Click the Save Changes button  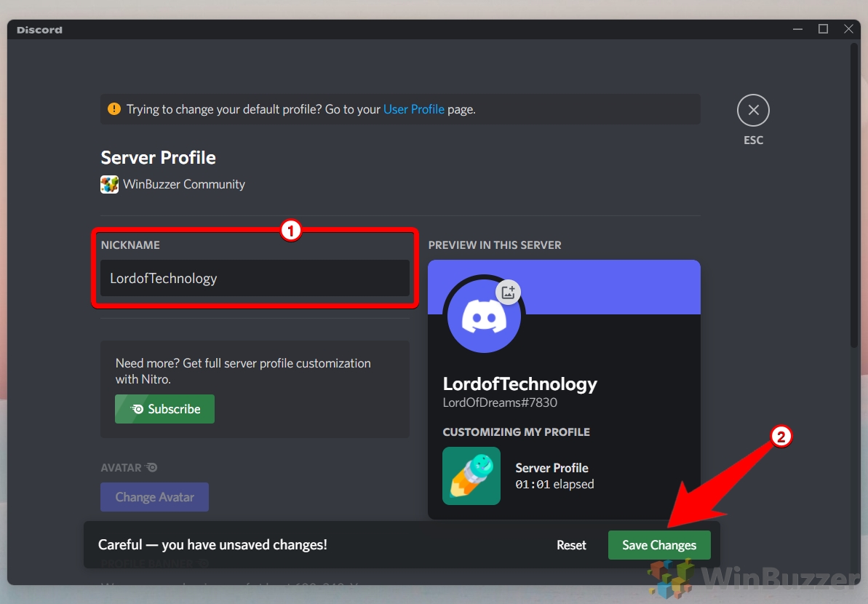pyautogui.click(x=658, y=545)
